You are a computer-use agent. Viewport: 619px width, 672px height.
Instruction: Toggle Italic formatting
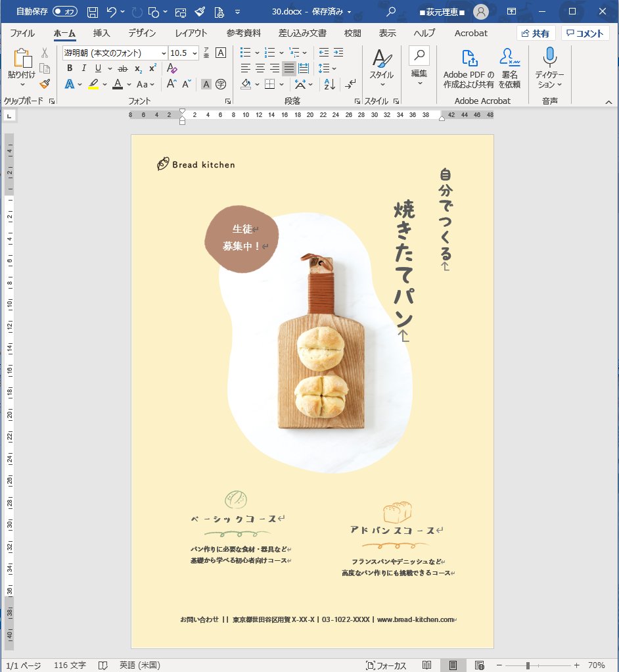[84, 68]
